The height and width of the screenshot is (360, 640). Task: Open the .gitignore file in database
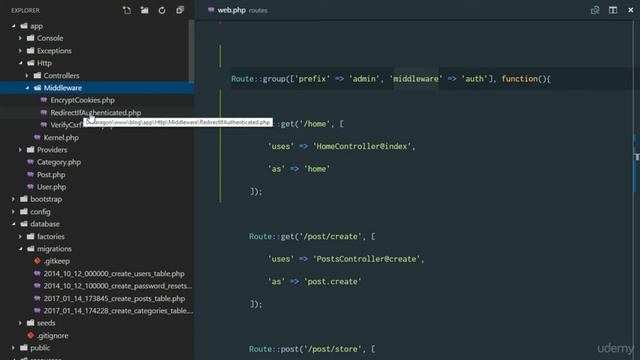tap(53, 336)
